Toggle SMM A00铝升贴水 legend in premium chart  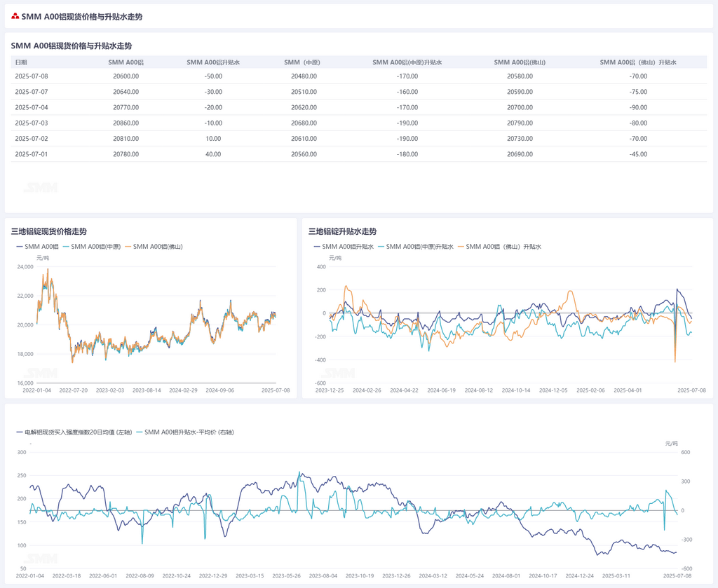point(344,247)
